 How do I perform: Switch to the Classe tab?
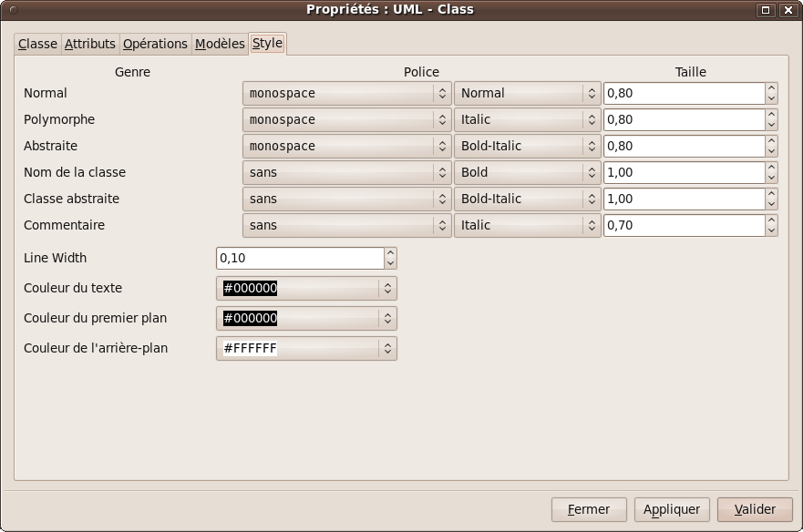tap(37, 44)
